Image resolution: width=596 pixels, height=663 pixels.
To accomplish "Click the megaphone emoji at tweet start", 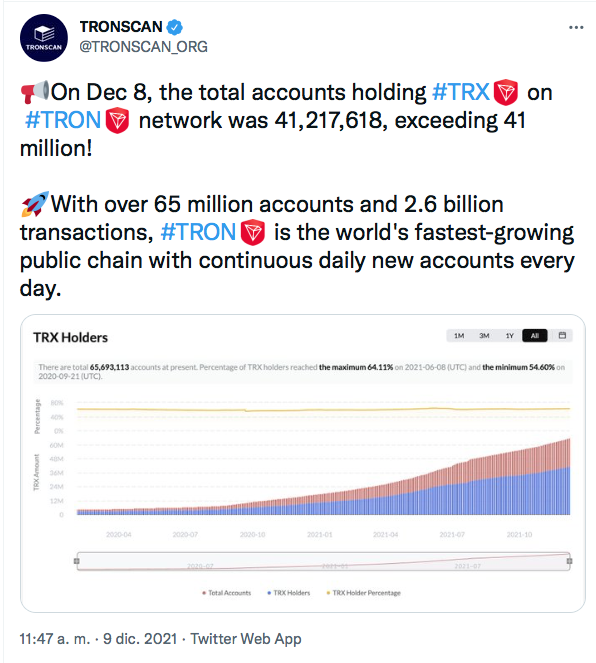I will click(35, 92).
